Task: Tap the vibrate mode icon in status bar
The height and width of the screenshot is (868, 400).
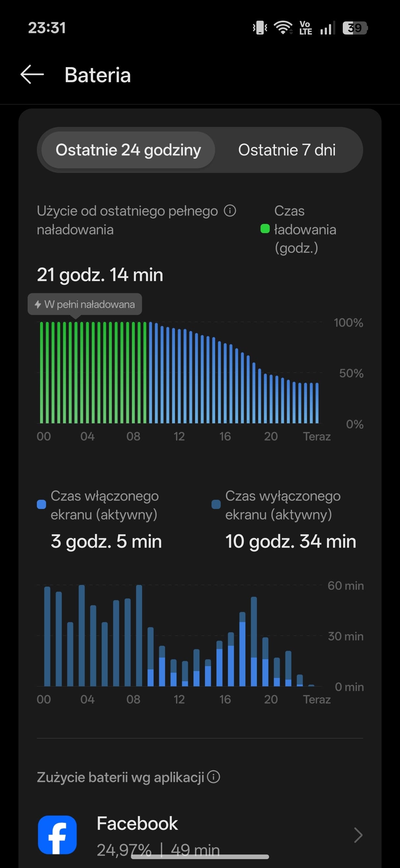Action: 260,28
